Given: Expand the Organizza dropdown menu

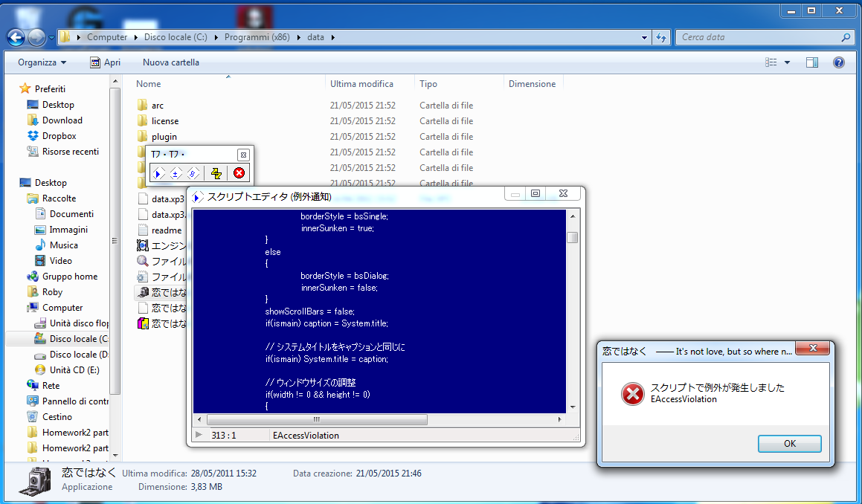Looking at the screenshot, I should pyautogui.click(x=42, y=62).
